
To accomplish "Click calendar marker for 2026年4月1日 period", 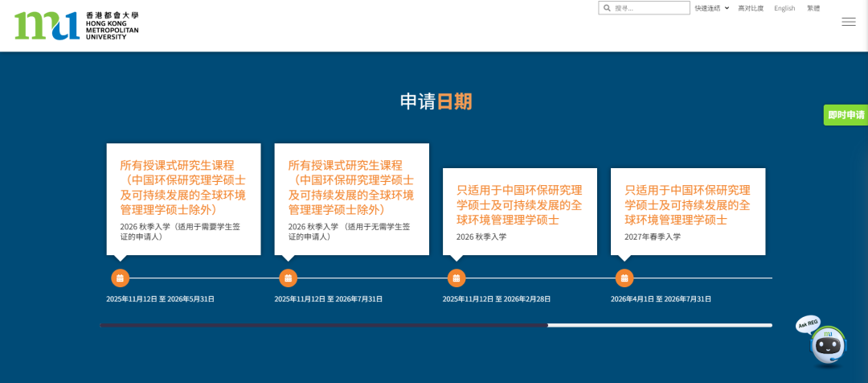I will click(x=624, y=278).
